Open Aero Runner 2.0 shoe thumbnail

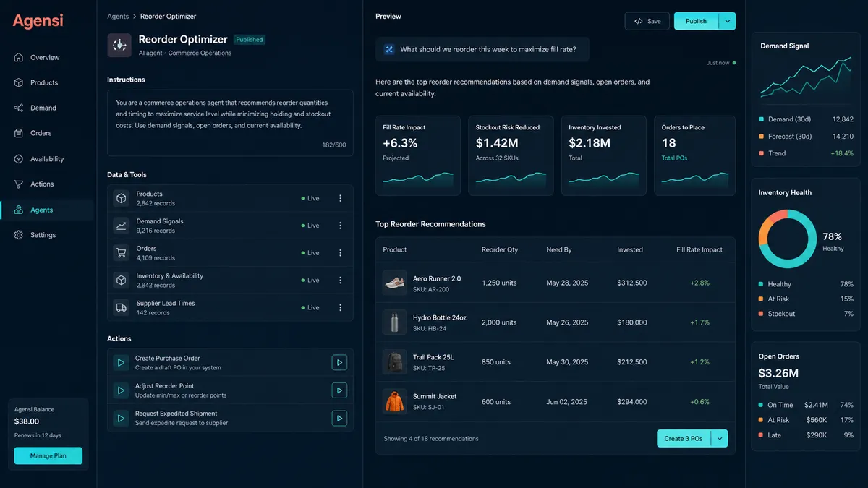click(x=395, y=283)
